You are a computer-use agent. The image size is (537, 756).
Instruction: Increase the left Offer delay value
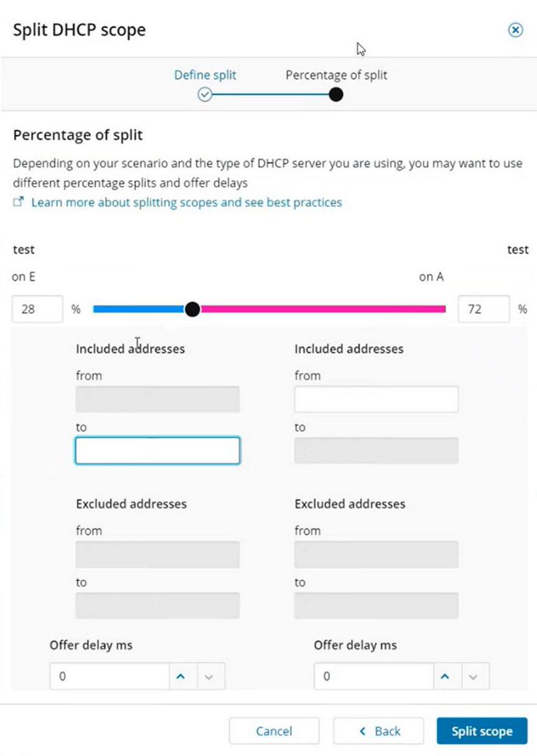[x=182, y=676]
